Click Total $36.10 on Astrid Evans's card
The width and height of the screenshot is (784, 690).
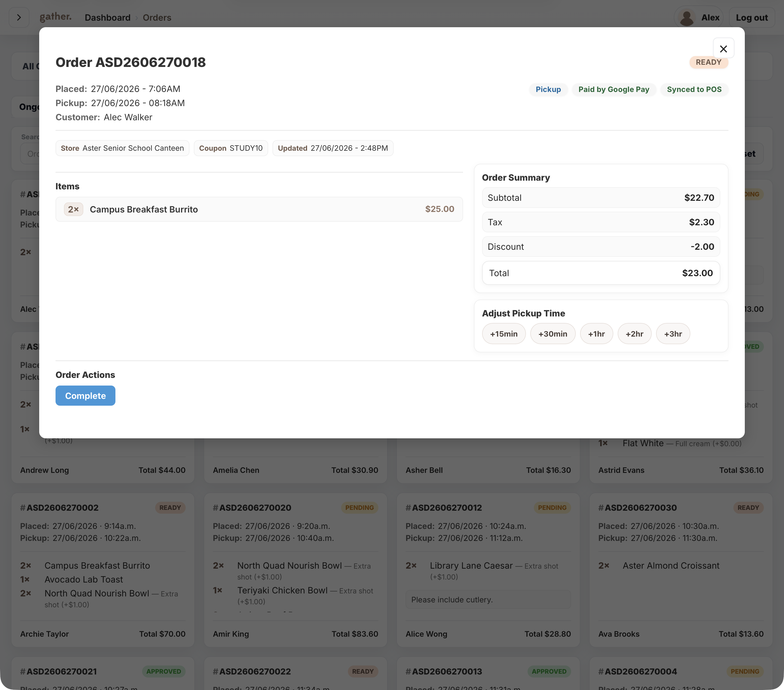742,470
